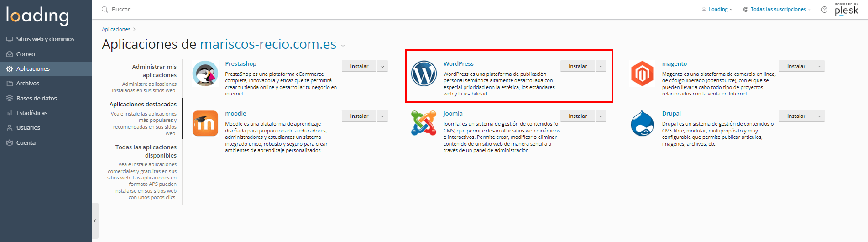Click the moodle orange logo

tap(205, 123)
